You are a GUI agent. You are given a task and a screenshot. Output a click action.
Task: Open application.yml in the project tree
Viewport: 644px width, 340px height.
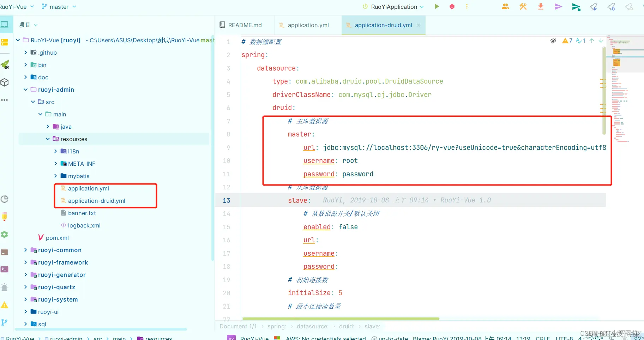coord(88,188)
